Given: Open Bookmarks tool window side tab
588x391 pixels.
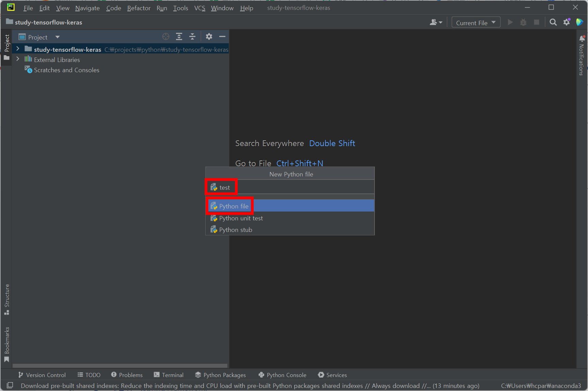Looking at the screenshot, I should point(6,344).
